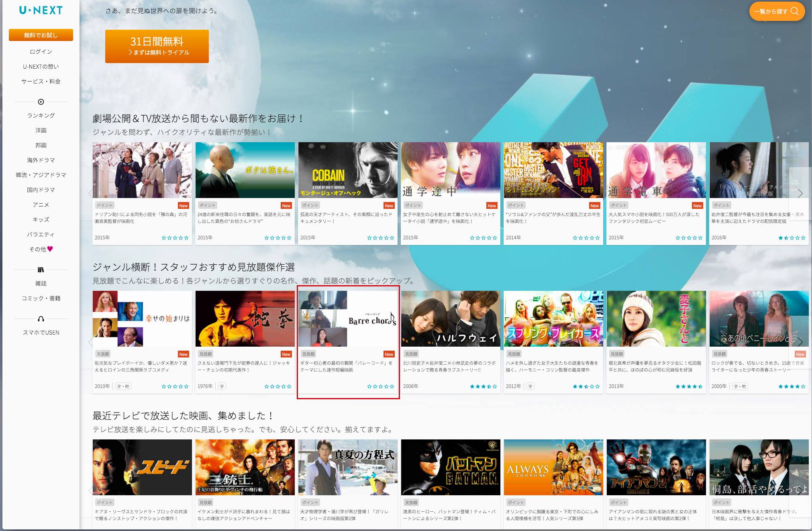
Task: Open the 三銃士 movie thumbnail
Action: pyautogui.click(x=245, y=467)
